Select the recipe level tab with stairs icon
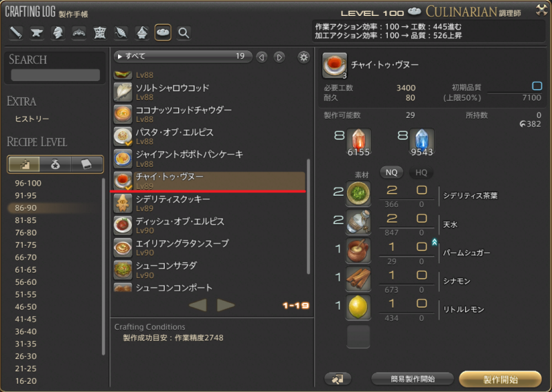 click(24, 164)
